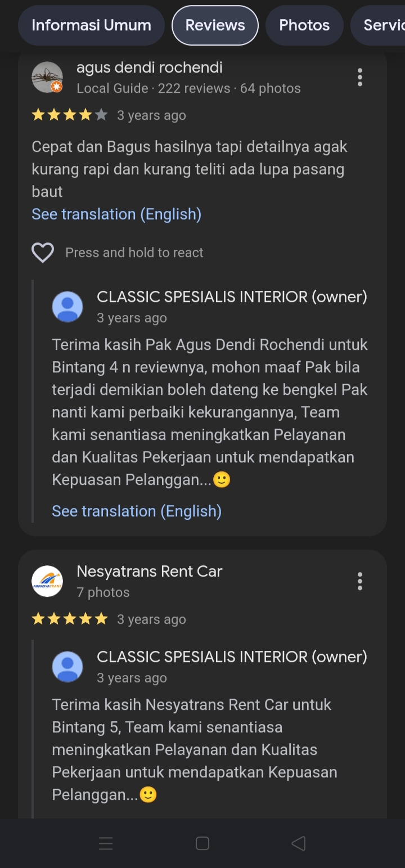Go to the Services tab
The width and height of the screenshot is (405, 868).
(x=377, y=25)
